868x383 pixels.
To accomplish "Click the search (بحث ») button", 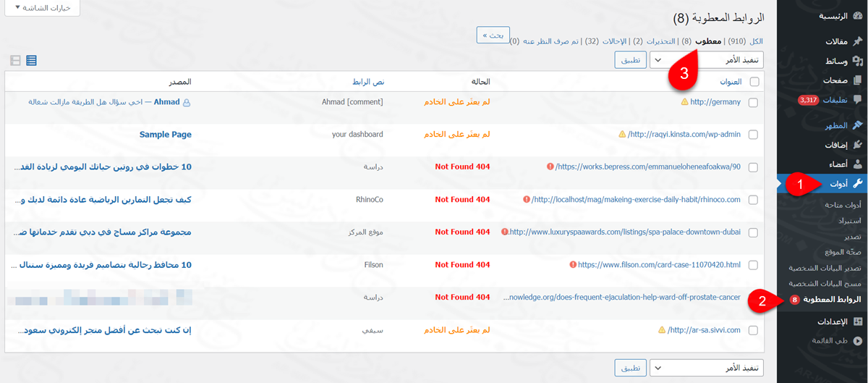I will 493,35.
